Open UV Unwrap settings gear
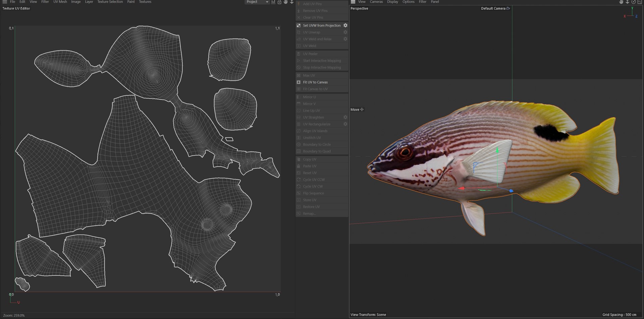 pyautogui.click(x=345, y=32)
